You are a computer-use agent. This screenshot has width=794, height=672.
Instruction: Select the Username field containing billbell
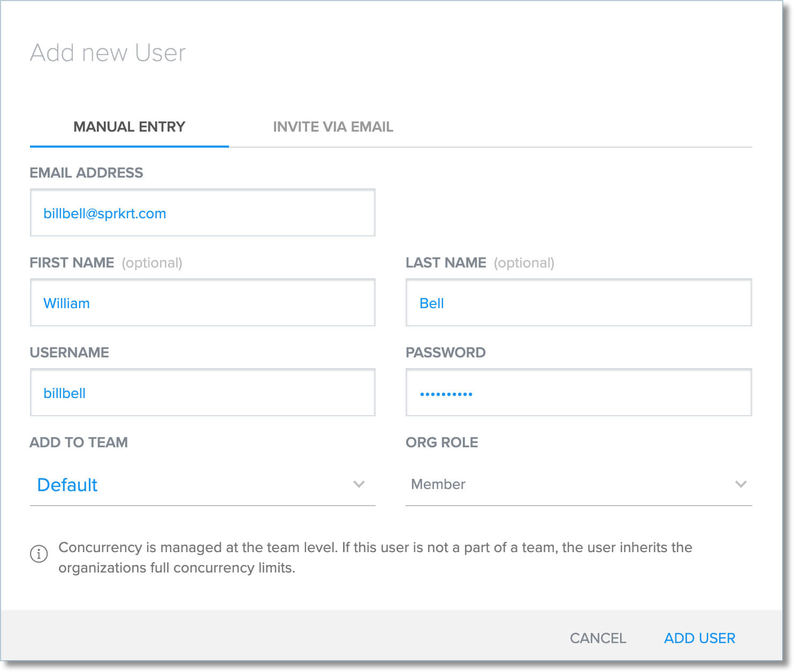coord(202,393)
